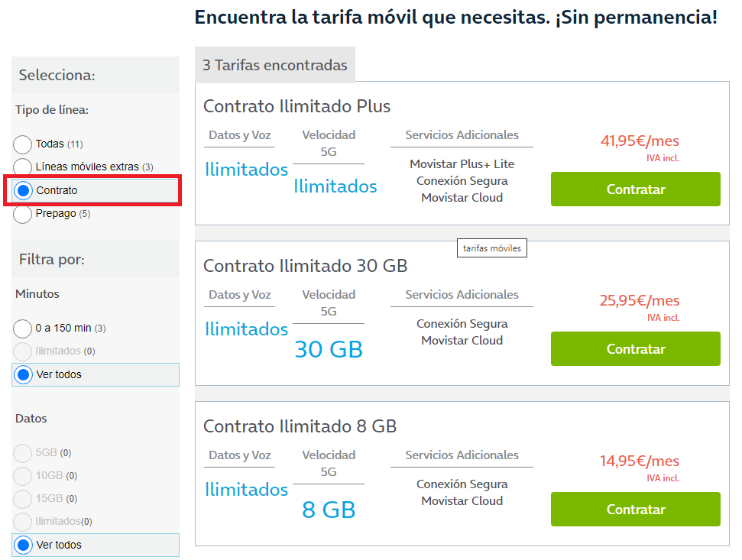Image resolution: width=742 pixels, height=560 pixels.
Task: Filter minutes by 0 a 150 min
Action: coord(23,329)
